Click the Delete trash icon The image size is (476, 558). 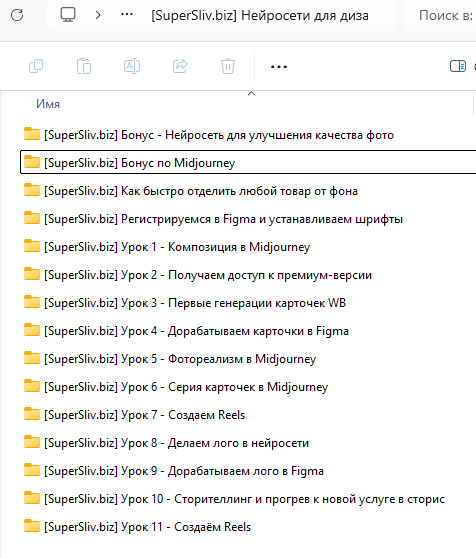click(228, 66)
